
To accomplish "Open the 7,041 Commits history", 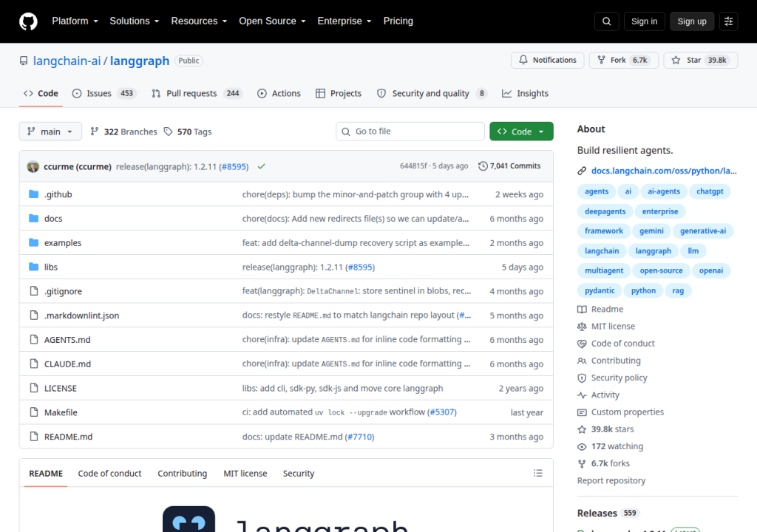I will click(x=509, y=166).
